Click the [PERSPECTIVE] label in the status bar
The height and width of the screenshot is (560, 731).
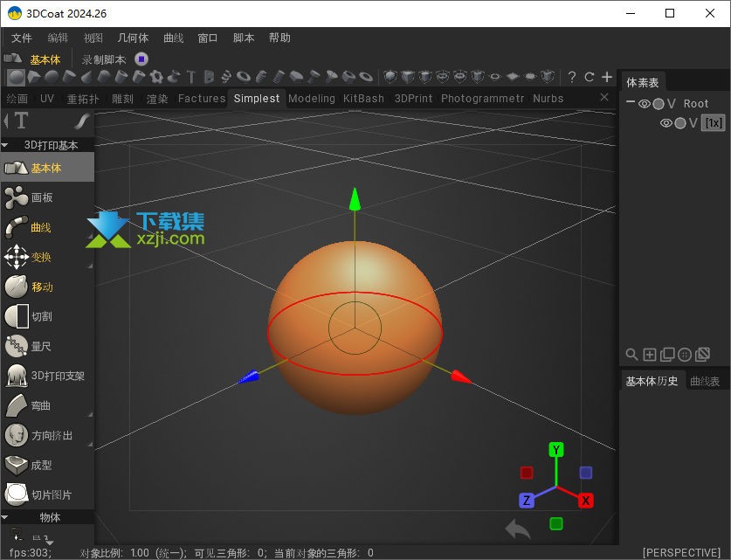click(681, 552)
